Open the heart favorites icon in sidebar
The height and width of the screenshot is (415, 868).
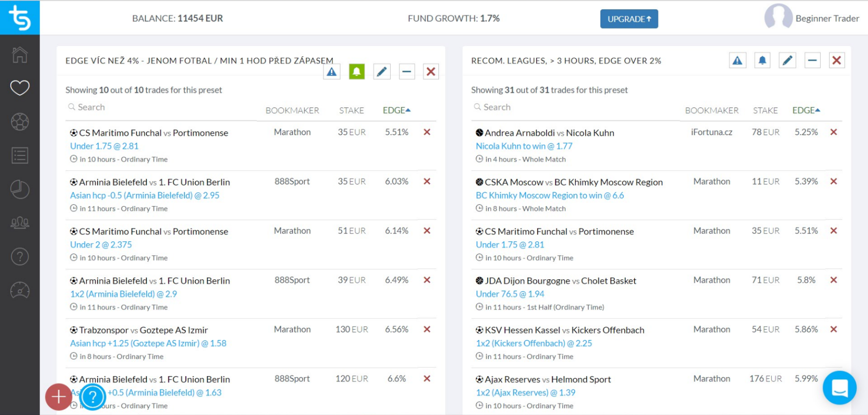pos(20,88)
